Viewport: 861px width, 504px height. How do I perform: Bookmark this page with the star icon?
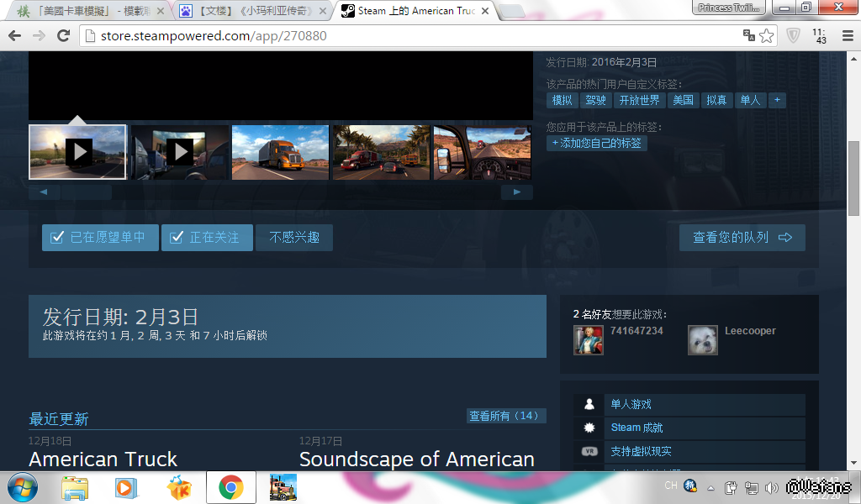[x=767, y=35]
